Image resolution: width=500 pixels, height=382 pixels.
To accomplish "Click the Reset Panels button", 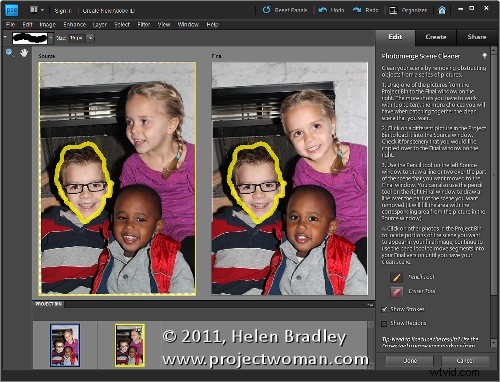I will point(285,10).
